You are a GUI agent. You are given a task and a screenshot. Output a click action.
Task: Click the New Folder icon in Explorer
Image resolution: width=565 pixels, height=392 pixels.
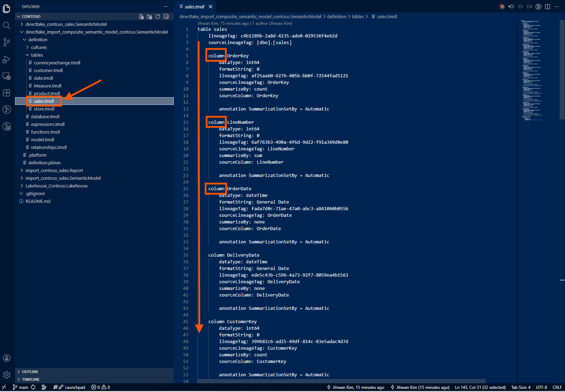click(149, 16)
